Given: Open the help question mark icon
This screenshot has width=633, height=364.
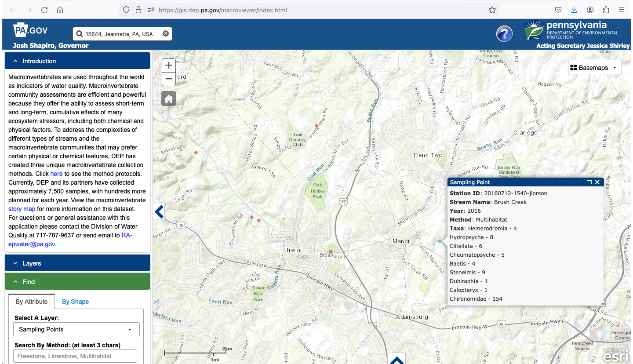Looking at the screenshot, I should pyautogui.click(x=504, y=34).
